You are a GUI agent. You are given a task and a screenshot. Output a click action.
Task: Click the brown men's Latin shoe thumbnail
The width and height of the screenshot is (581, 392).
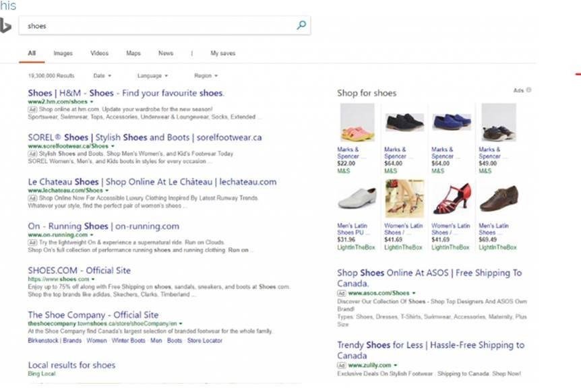[499, 199]
